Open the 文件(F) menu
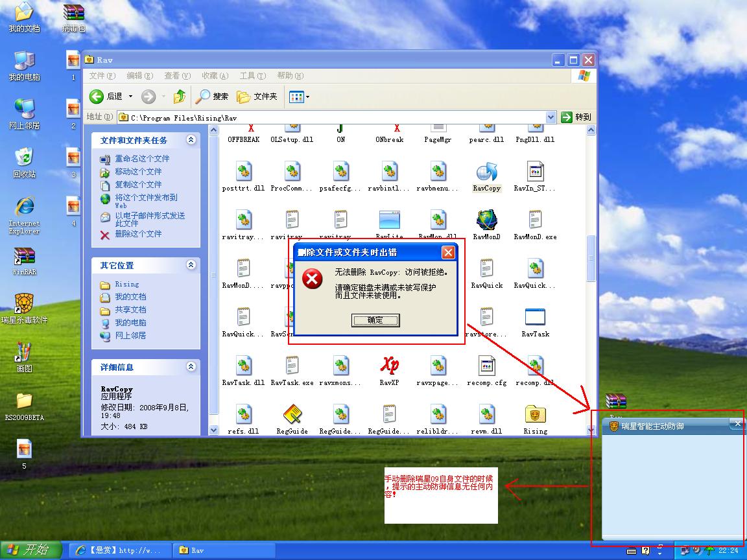Viewport: 747px width, 560px height. click(x=102, y=76)
